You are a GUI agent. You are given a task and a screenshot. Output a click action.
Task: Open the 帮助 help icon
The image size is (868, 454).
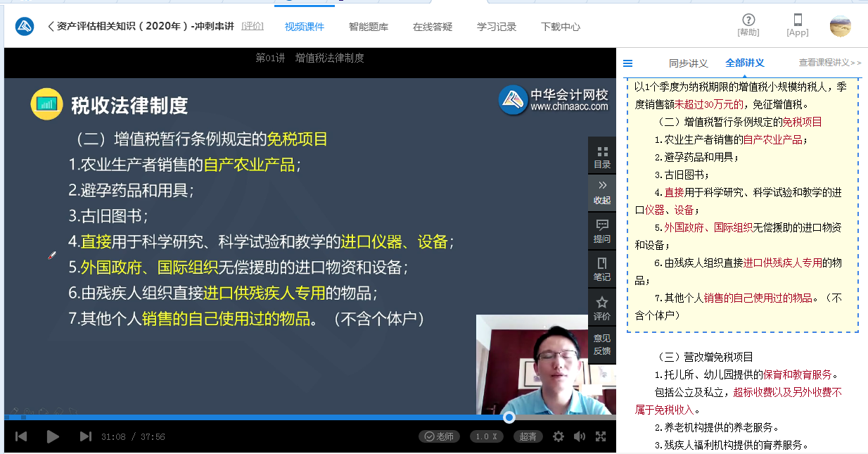(748, 25)
